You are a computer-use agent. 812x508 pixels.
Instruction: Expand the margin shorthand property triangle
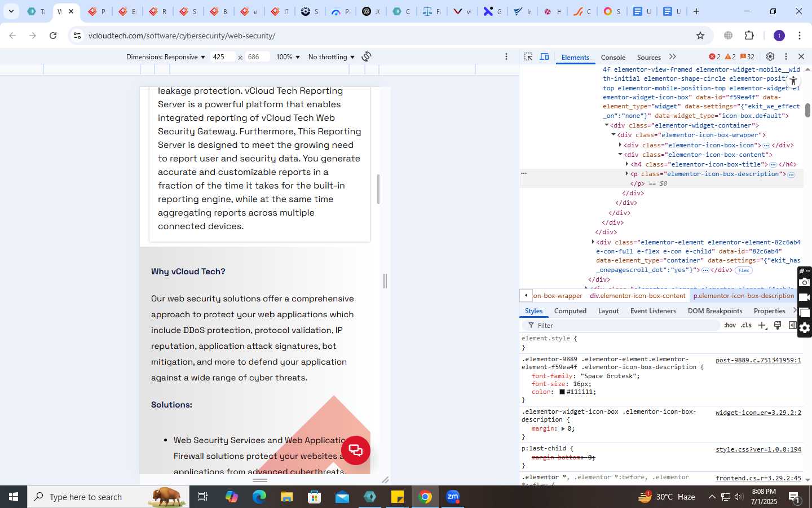point(563,429)
